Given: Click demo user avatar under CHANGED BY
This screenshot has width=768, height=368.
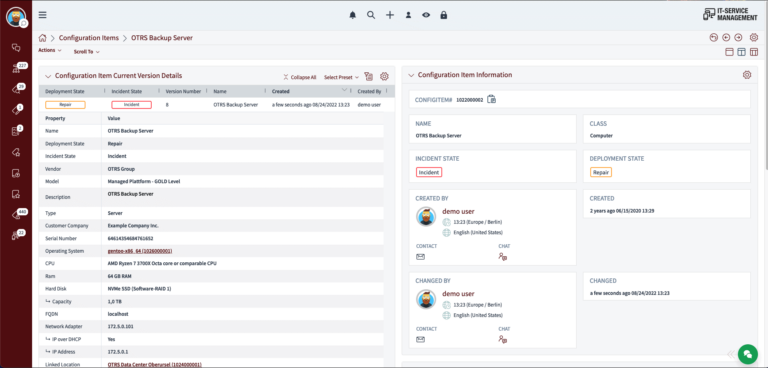Looking at the screenshot, I should (x=426, y=298).
